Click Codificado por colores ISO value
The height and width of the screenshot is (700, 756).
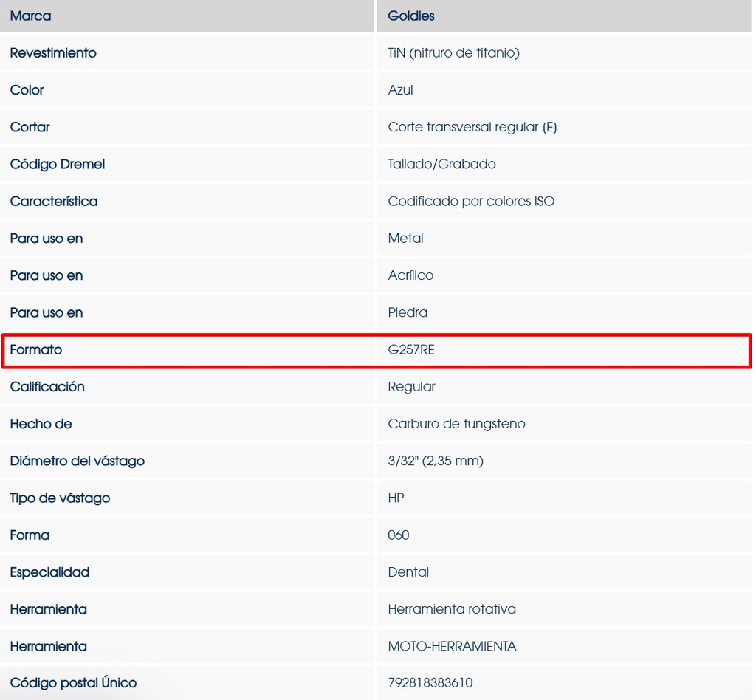click(x=471, y=201)
